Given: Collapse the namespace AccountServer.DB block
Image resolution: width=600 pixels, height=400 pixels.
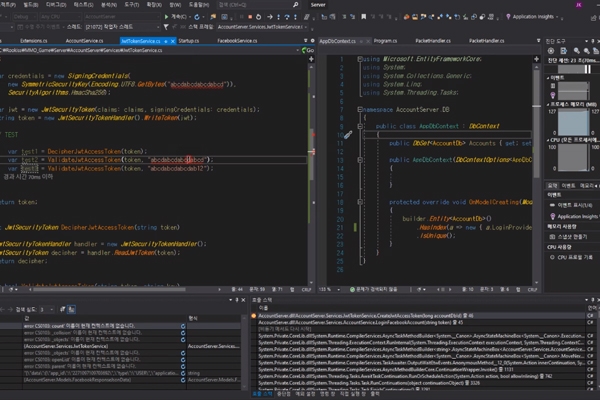Looking at the screenshot, I should pyautogui.click(x=360, y=109).
